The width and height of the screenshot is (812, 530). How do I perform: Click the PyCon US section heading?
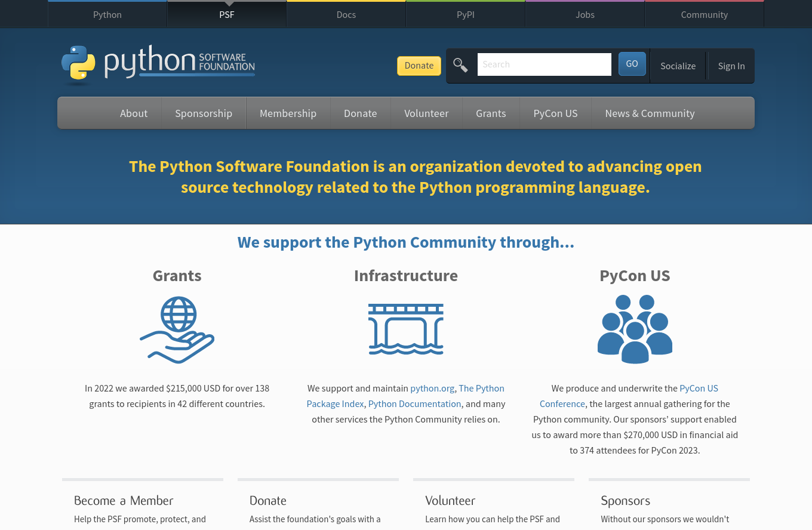(635, 275)
